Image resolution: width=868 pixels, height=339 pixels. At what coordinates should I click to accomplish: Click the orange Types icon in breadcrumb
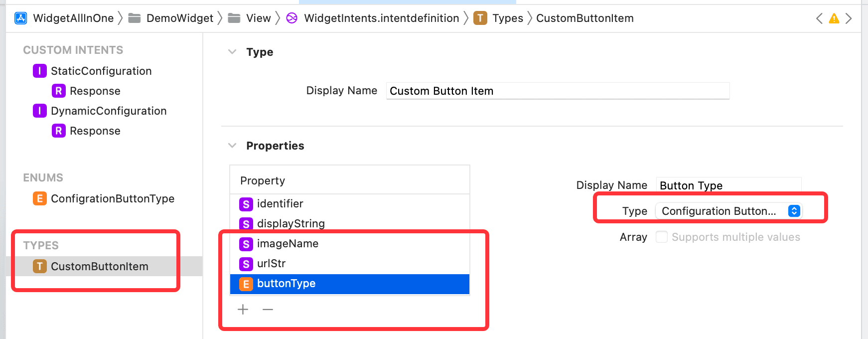[x=480, y=18]
